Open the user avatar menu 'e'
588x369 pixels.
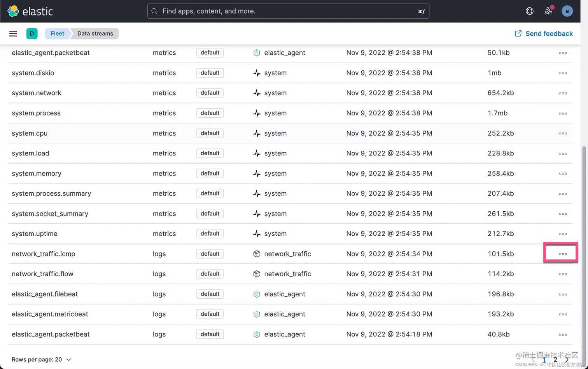(x=567, y=11)
